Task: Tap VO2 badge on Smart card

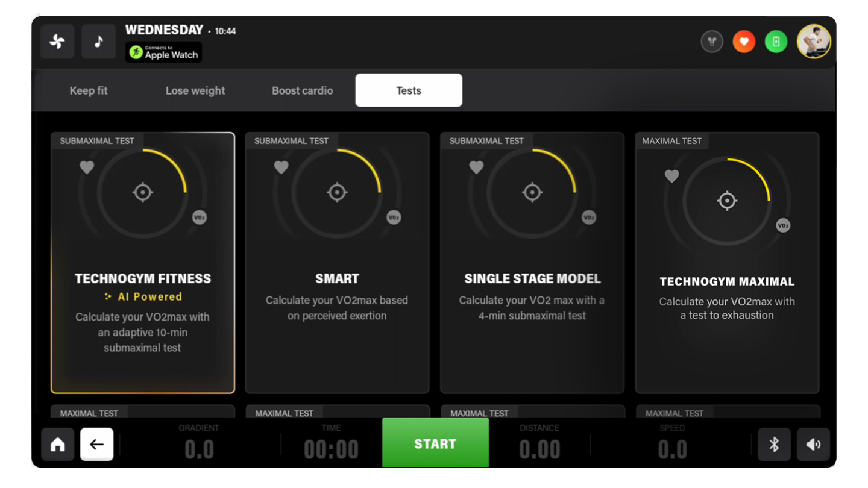Action: (x=394, y=217)
